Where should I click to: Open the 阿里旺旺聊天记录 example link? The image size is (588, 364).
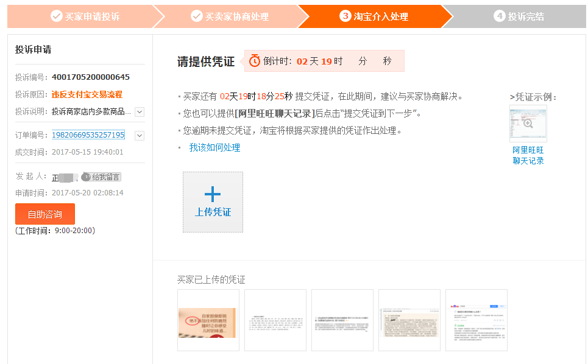tap(528, 155)
